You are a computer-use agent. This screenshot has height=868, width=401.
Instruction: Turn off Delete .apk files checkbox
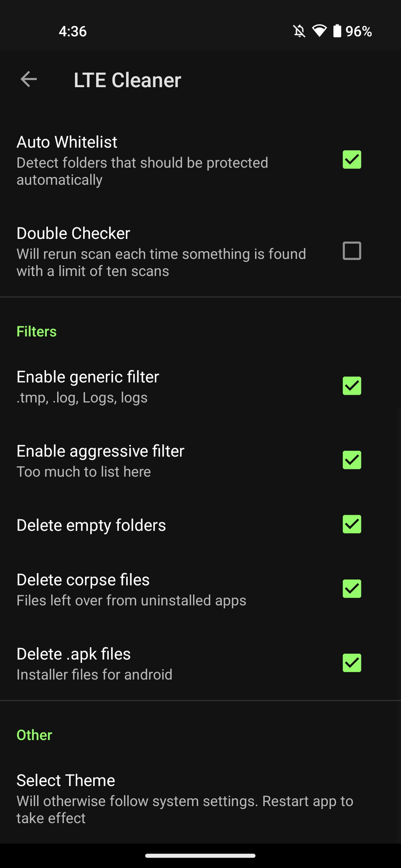(352, 663)
